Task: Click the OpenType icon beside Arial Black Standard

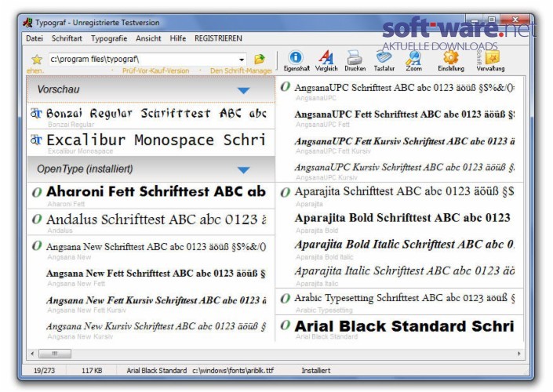Action: (286, 325)
